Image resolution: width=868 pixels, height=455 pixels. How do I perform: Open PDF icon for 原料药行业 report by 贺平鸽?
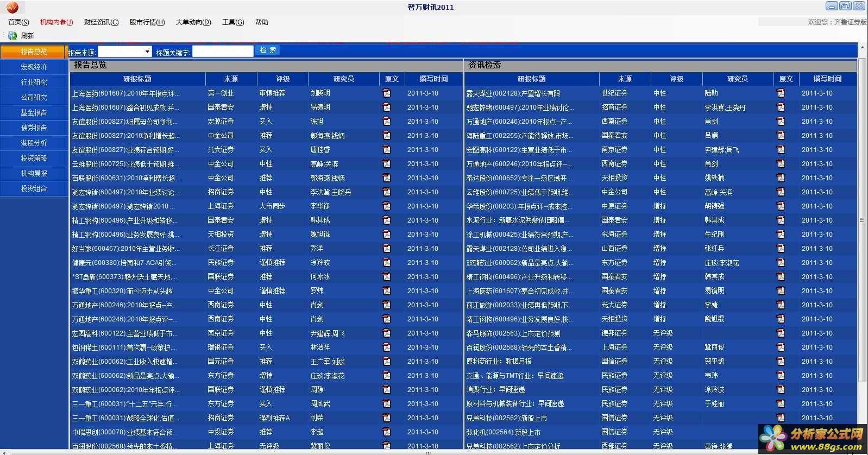pos(781,361)
